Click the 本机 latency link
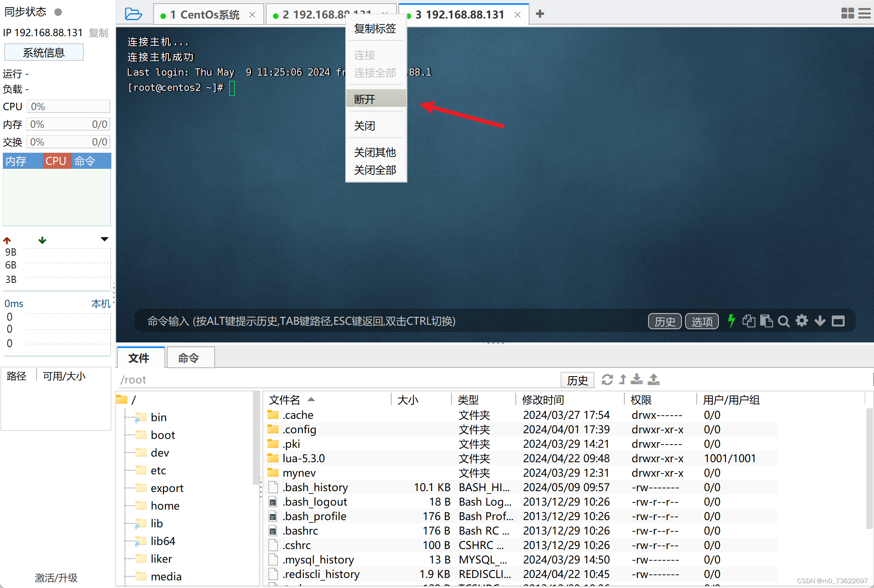This screenshot has height=588, width=874. pyautogui.click(x=101, y=303)
